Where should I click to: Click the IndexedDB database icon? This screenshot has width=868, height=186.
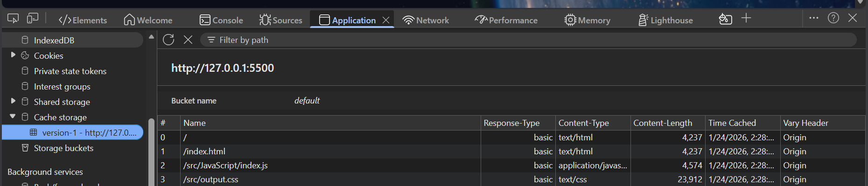click(x=25, y=40)
